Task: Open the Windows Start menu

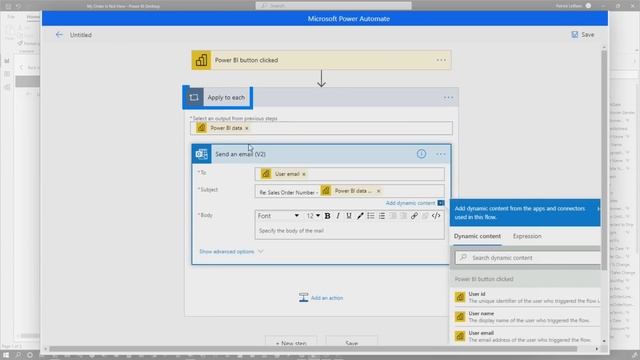Action: point(6,355)
